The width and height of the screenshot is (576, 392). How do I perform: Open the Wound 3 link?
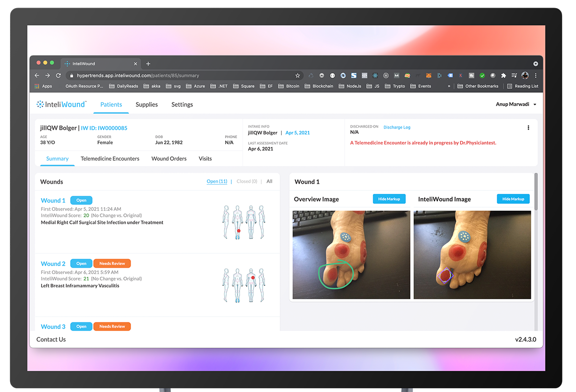point(53,327)
